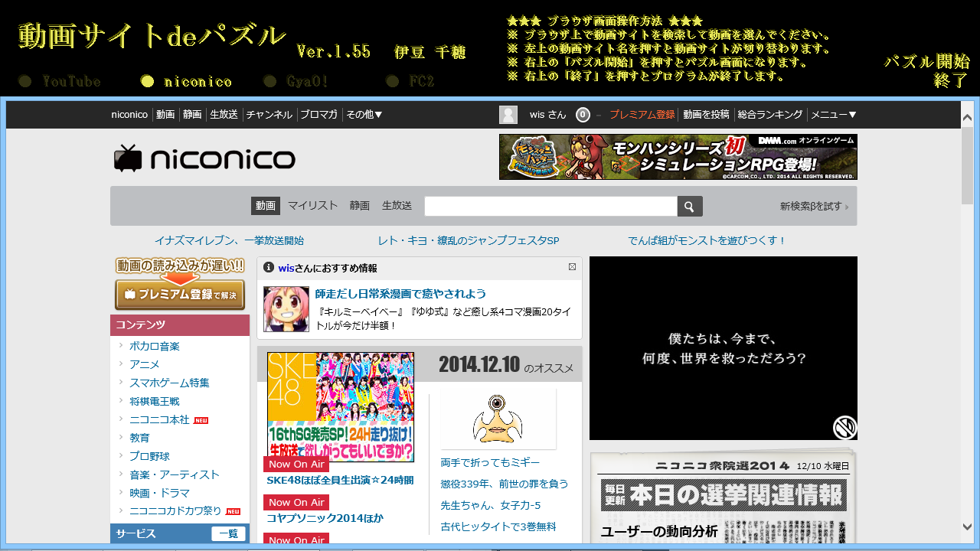Viewport: 980px width, 551px height.
Task: Click the point counter coin icon beside wis さん
Action: pyautogui.click(x=583, y=114)
